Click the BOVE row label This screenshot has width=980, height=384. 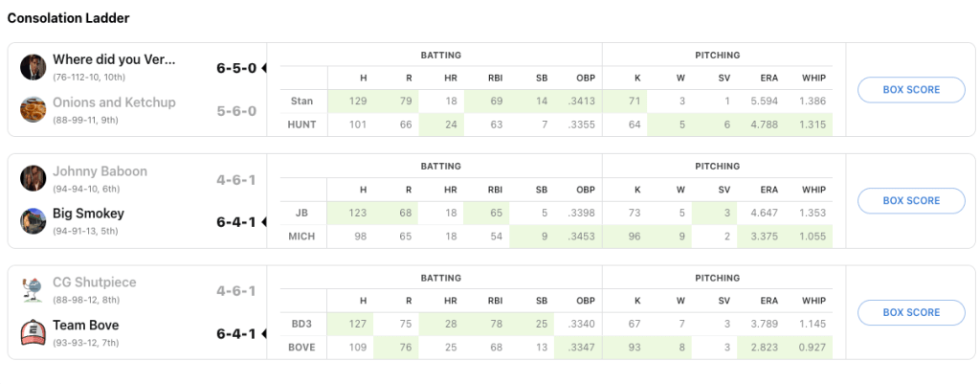(x=301, y=346)
